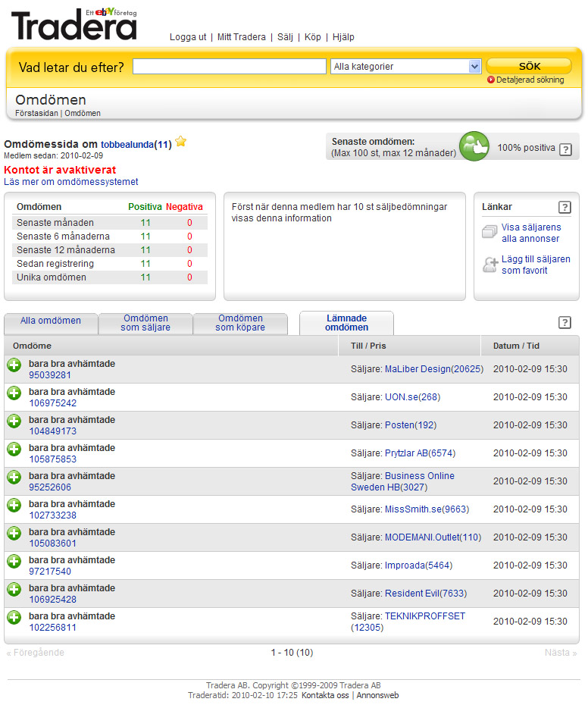Open item number 95039281

[50, 375]
